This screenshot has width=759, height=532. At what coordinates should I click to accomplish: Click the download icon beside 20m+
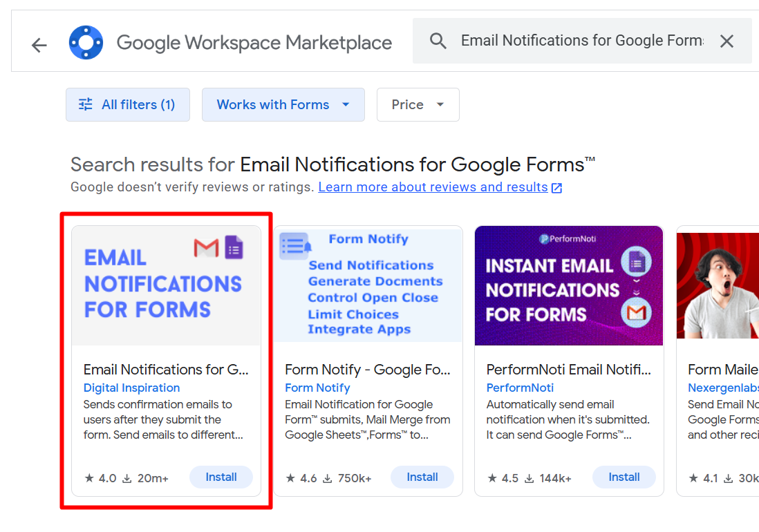tap(126, 479)
